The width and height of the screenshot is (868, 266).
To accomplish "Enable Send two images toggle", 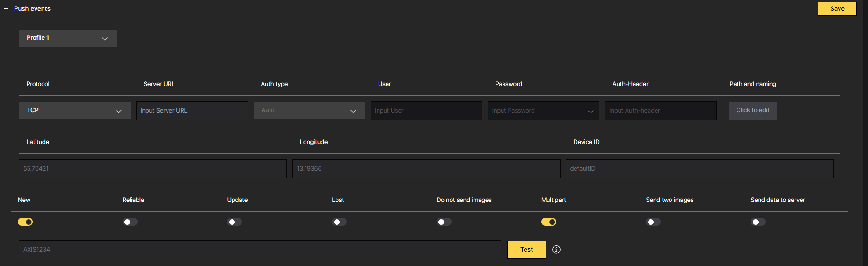I will click(x=653, y=222).
